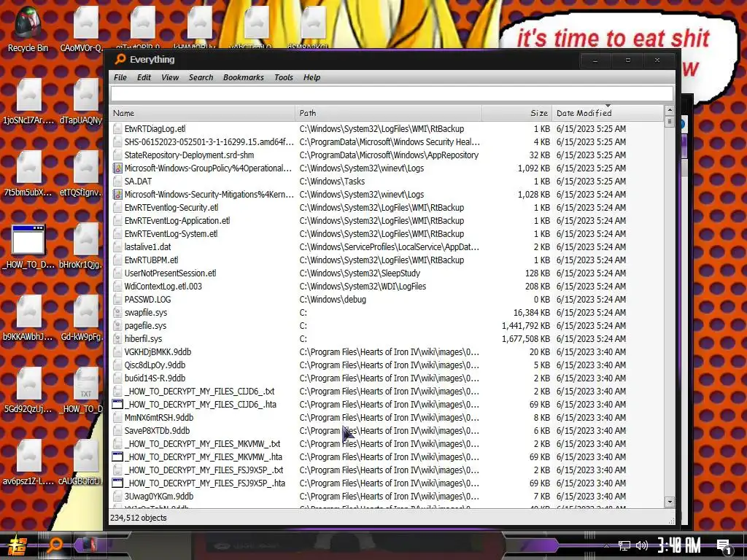Click the 234,512 objects status bar text
The height and width of the screenshot is (560, 747).
[x=138, y=518]
